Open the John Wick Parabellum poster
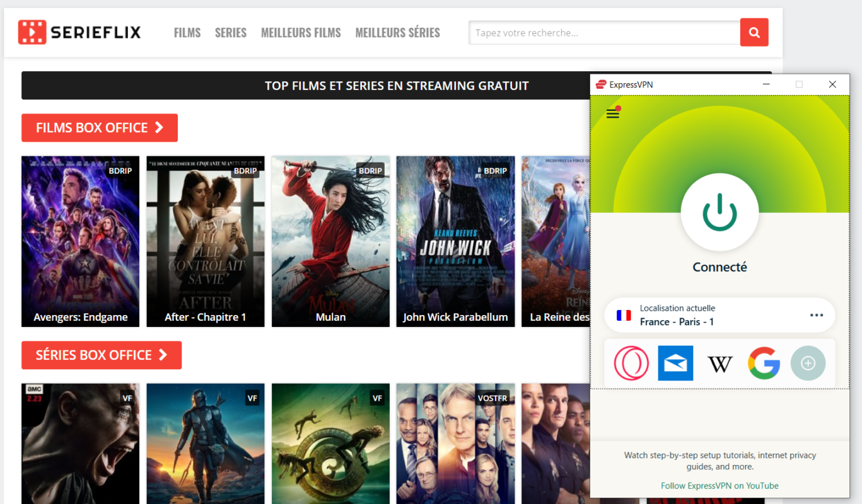Viewport: 862px width, 504px height. pyautogui.click(x=455, y=241)
